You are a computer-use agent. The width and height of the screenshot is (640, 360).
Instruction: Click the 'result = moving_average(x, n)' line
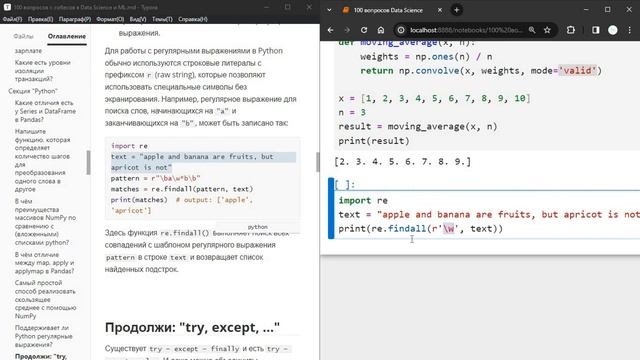[418, 127]
